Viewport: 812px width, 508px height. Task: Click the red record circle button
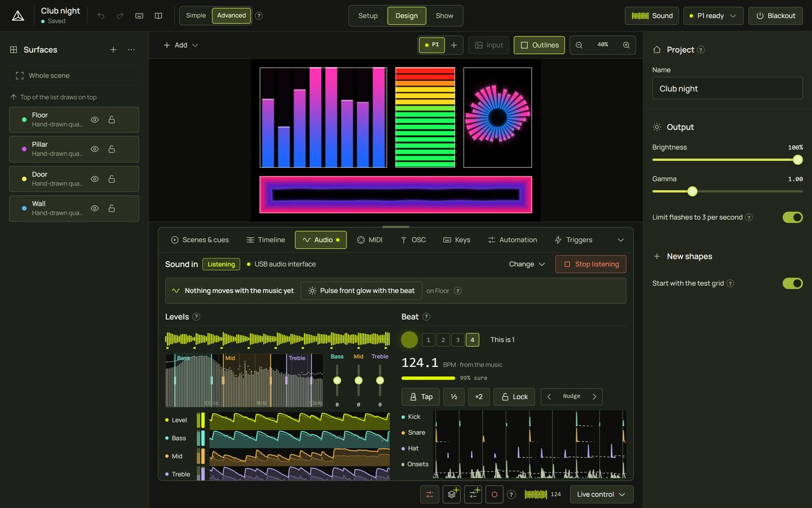(494, 495)
